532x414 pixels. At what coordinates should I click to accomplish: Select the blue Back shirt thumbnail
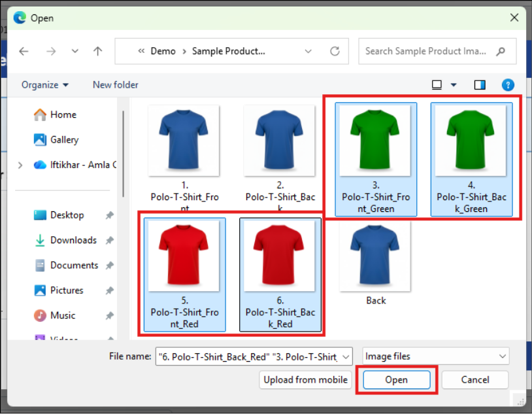[x=376, y=263]
